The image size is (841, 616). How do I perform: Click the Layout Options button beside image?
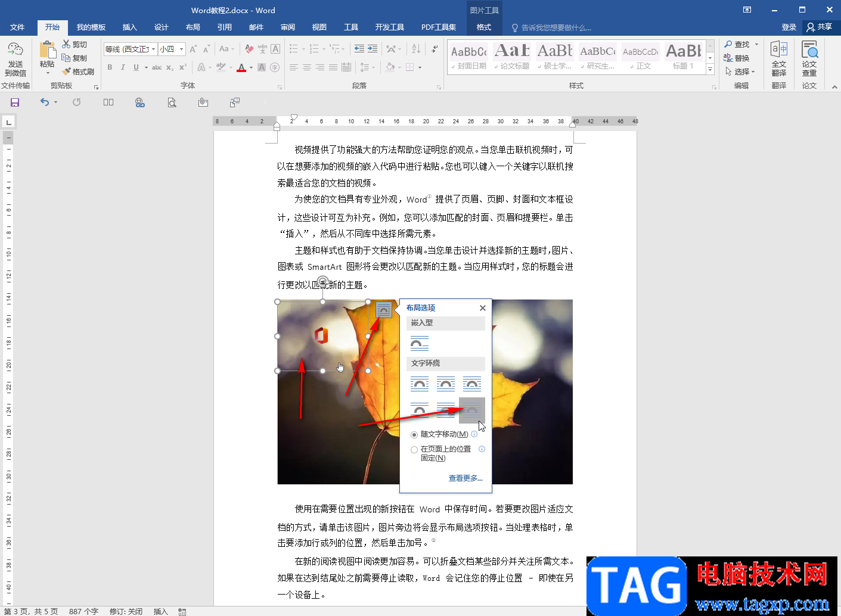[x=384, y=309]
